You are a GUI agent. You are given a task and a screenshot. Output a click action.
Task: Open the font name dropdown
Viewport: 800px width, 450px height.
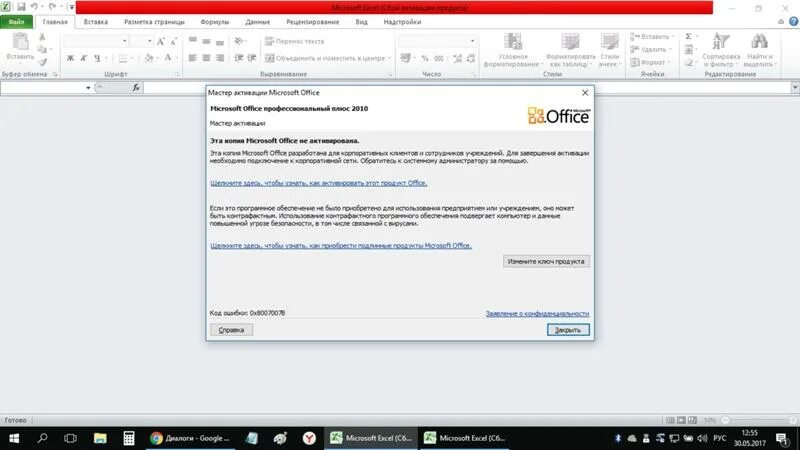[x=124, y=41]
